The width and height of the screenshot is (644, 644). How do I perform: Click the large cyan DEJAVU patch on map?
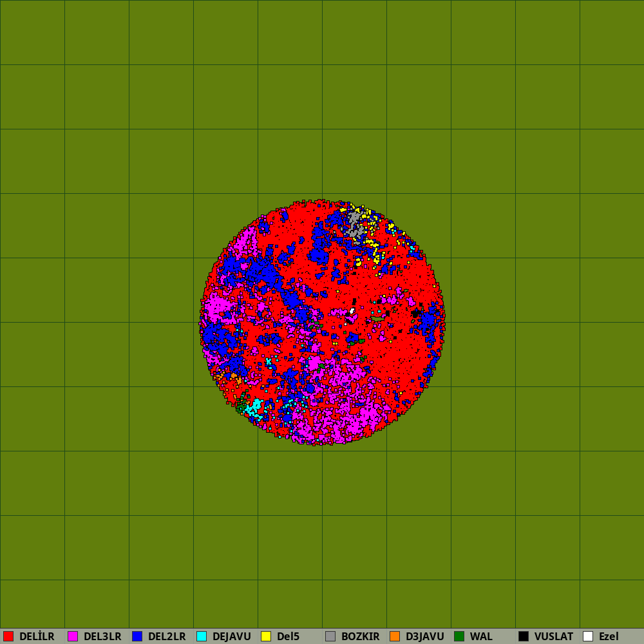pyautogui.click(x=254, y=408)
